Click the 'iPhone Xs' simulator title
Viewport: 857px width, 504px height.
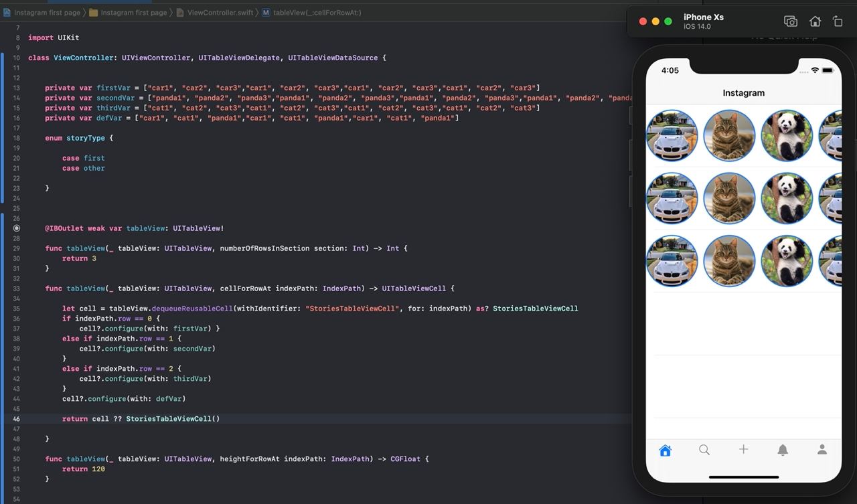click(x=703, y=17)
